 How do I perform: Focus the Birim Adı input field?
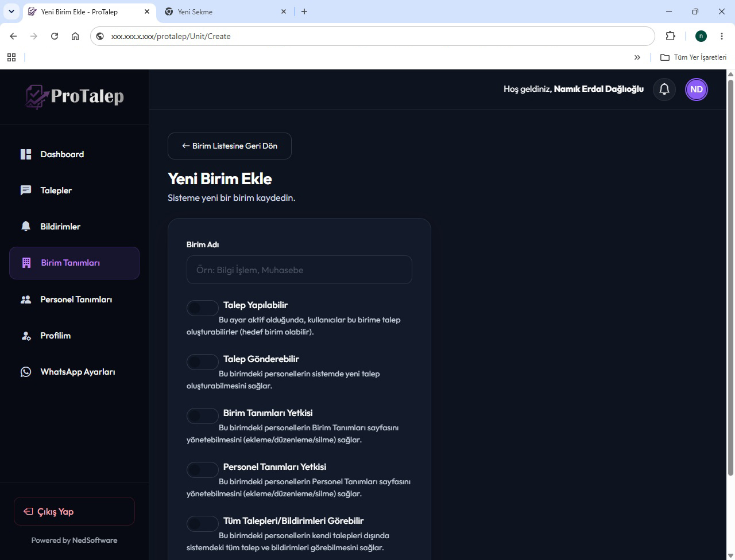tap(299, 270)
